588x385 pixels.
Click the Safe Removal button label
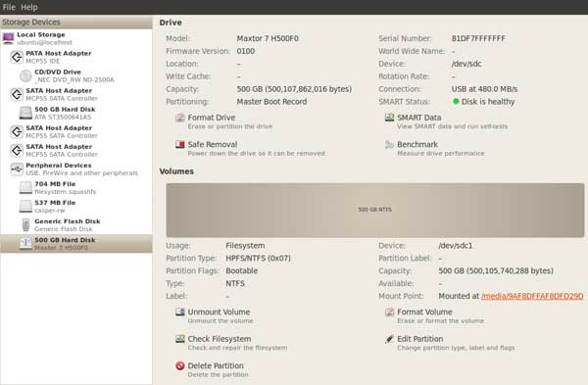point(213,144)
